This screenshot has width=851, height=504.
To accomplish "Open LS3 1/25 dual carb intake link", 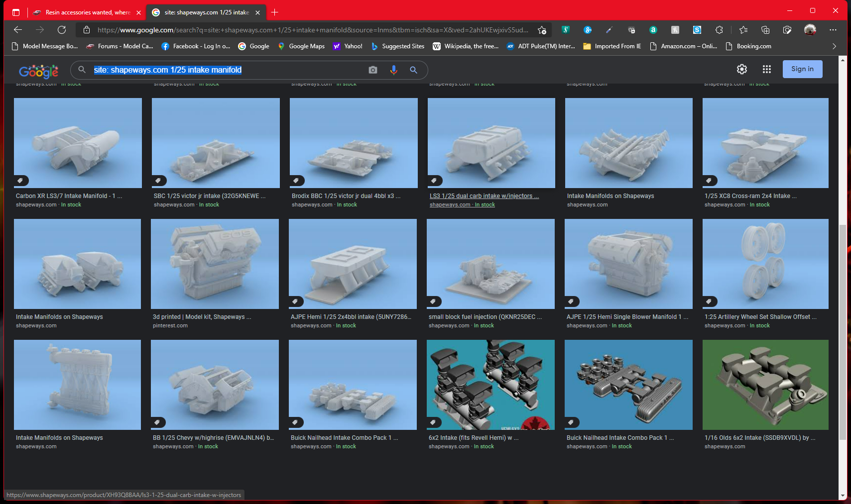I will (x=484, y=196).
